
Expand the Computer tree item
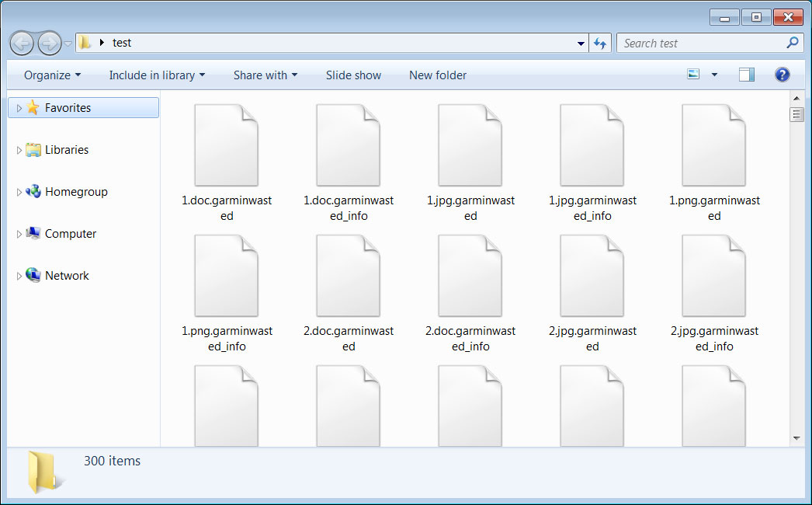tap(19, 234)
